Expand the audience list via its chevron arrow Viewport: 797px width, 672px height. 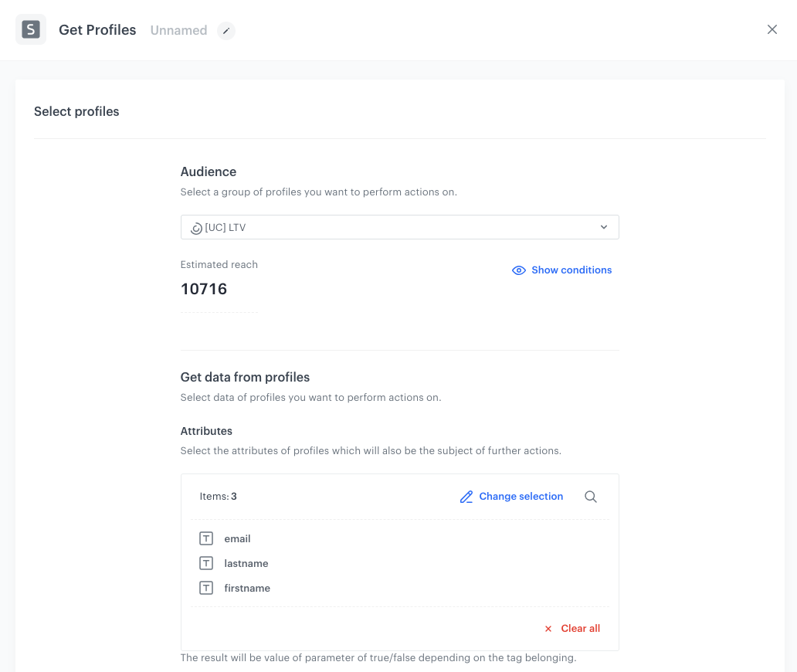[x=604, y=227]
